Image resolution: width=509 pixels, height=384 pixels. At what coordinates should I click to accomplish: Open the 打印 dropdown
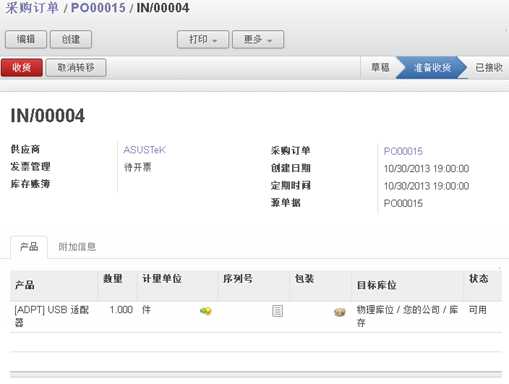point(203,39)
